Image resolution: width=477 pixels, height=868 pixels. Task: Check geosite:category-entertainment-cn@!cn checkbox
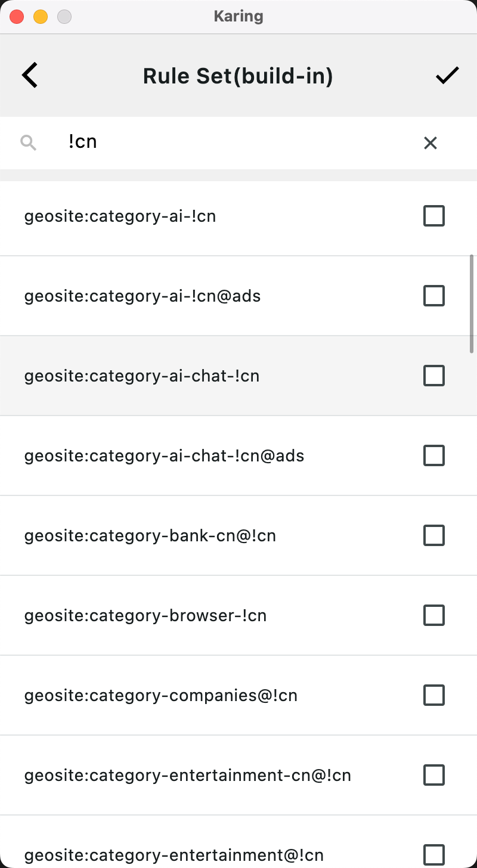click(x=434, y=775)
